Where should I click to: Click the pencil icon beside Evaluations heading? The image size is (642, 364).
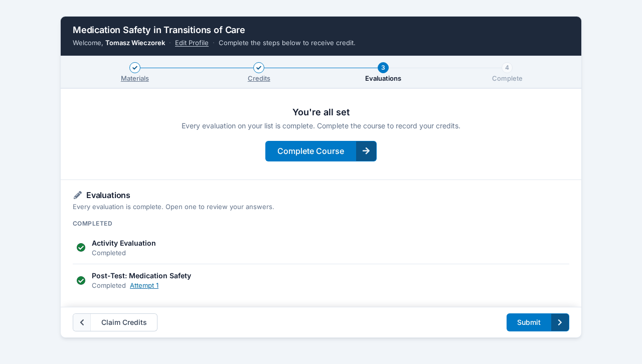click(x=78, y=195)
